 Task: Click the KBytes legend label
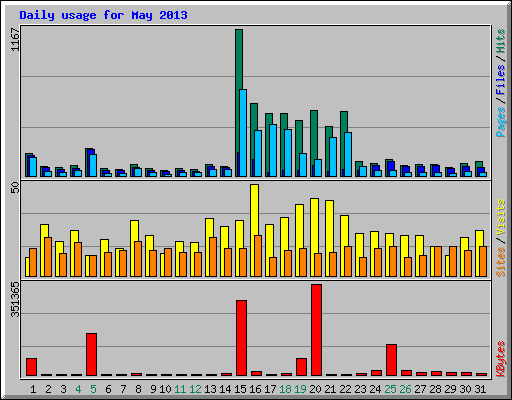500,359
